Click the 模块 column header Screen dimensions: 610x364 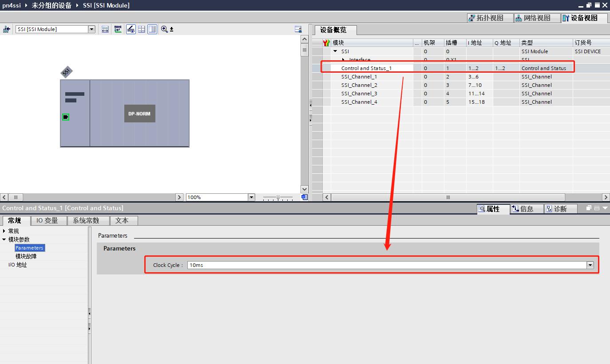[372, 43]
